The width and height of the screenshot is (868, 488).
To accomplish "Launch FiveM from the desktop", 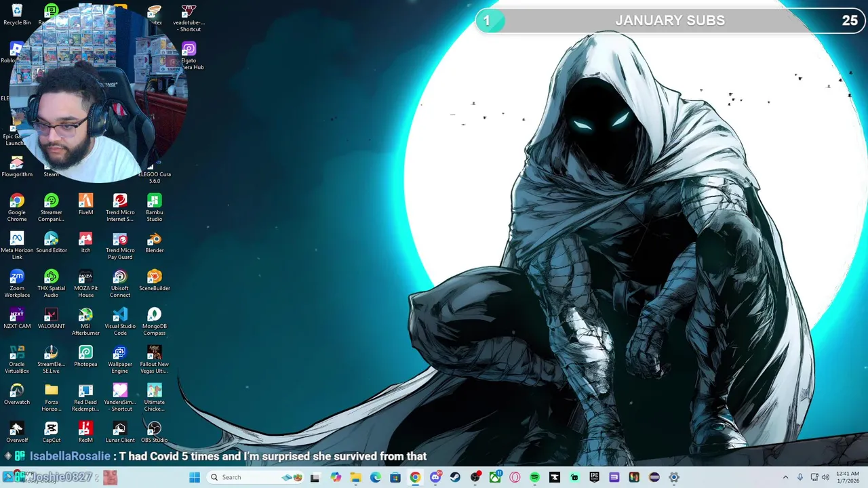I will click(85, 204).
